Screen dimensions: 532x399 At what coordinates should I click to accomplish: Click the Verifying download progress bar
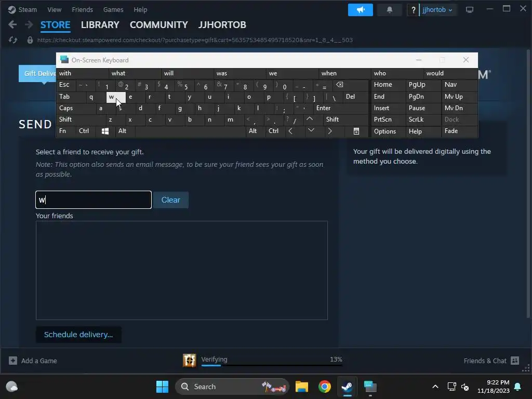pos(272,365)
